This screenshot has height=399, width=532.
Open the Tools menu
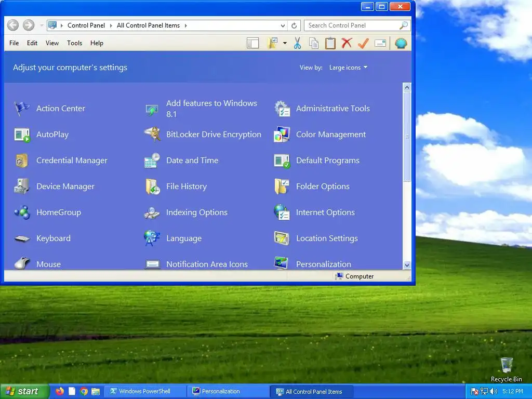pyautogui.click(x=75, y=43)
